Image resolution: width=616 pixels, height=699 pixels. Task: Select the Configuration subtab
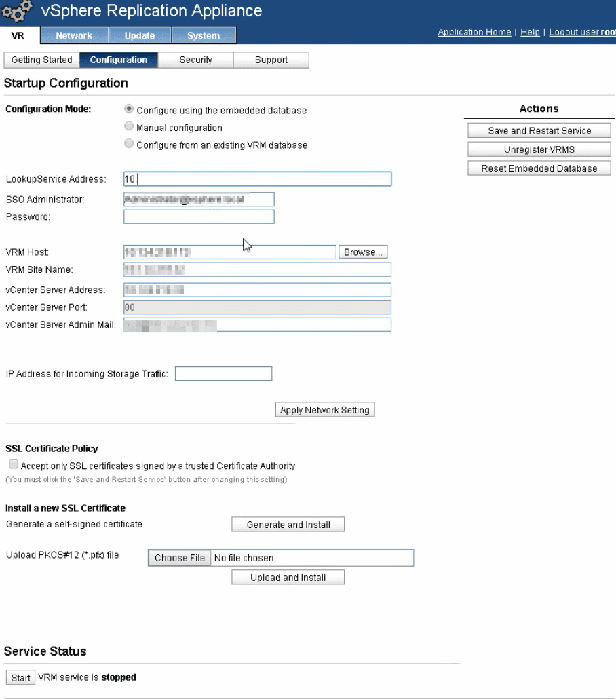[x=119, y=60]
